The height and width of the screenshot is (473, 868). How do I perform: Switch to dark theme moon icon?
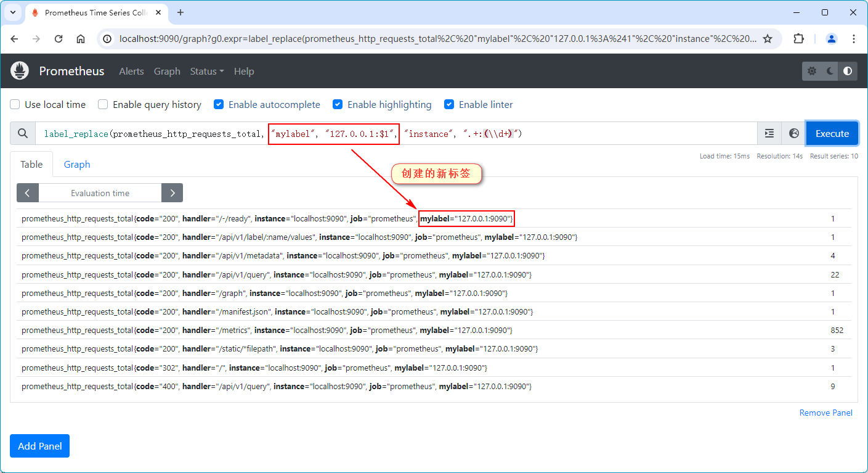point(830,71)
